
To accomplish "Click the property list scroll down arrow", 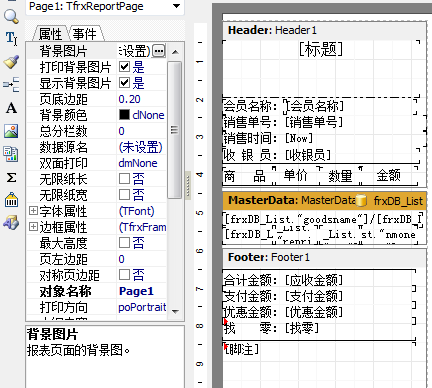I will tap(175, 311).
